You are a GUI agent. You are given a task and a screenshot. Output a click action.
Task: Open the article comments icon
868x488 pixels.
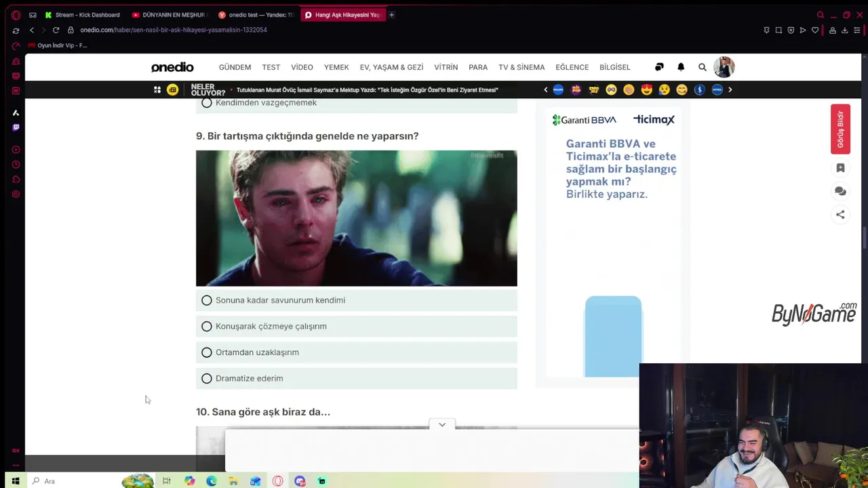tap(840, 191)
